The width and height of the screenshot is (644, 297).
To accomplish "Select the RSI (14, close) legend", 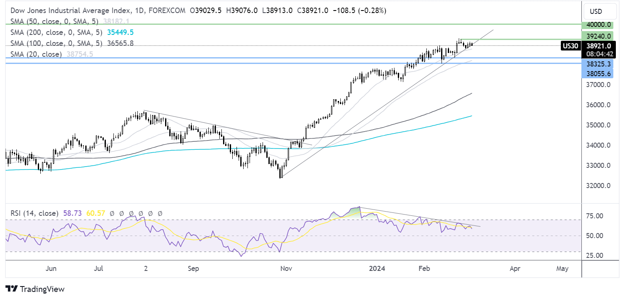I will (34, 213).
